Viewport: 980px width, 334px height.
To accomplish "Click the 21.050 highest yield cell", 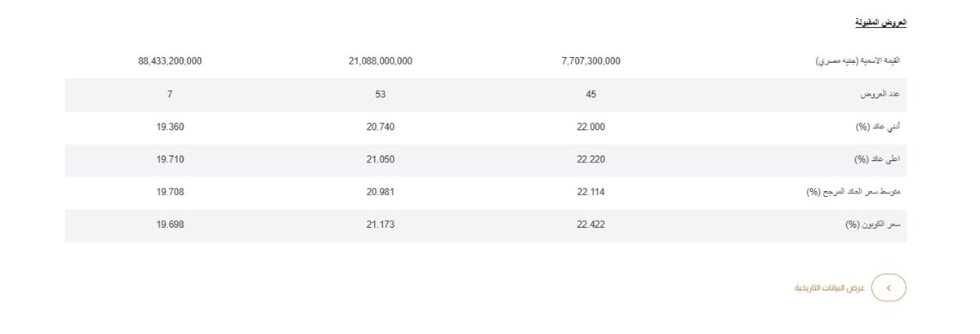I will coord(381,159).
